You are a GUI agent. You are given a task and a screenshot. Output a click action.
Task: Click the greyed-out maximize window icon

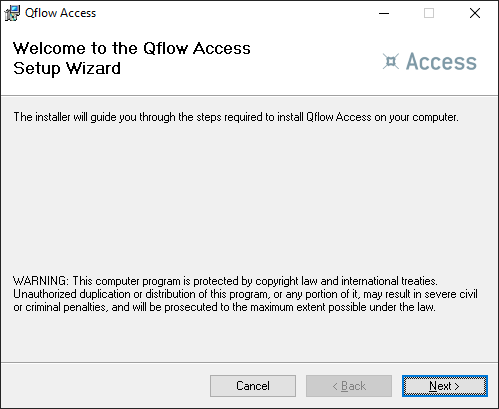coord(429,13)
